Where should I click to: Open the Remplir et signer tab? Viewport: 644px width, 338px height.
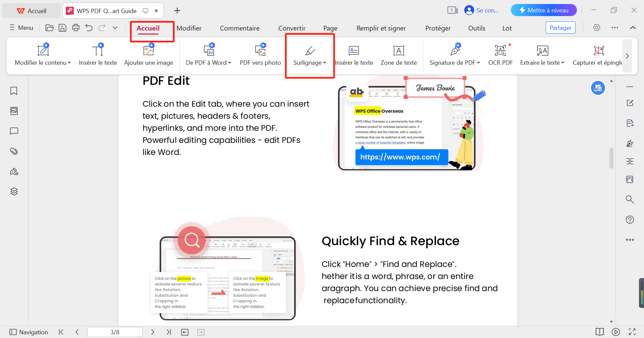[x=381, y=28]
